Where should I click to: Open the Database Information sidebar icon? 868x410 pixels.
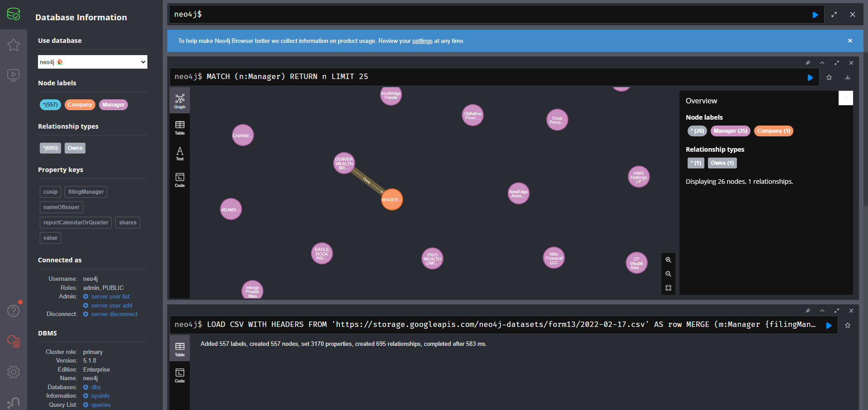pyautogui.click(x=14, y=14)
